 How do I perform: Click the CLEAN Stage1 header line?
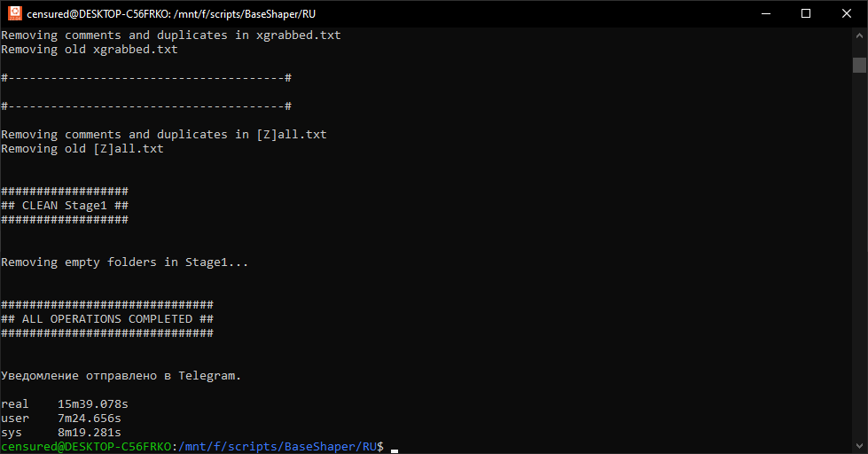(65, 206)
